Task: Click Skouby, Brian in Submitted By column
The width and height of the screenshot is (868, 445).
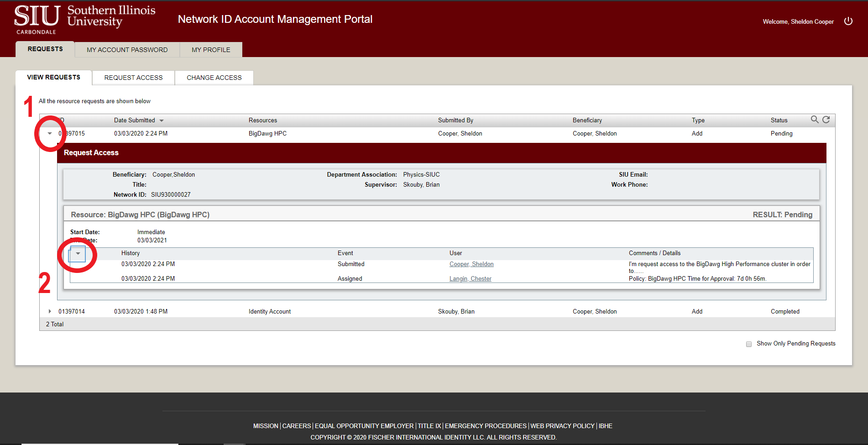Action: point(456,312)
